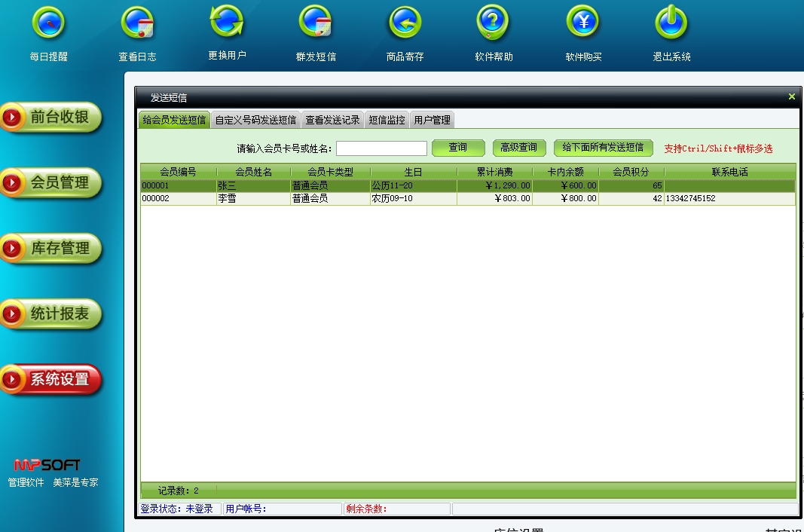This screenshot has height=532, width=804.
Task: Click the 查询 search button
Action: point(457,148)
